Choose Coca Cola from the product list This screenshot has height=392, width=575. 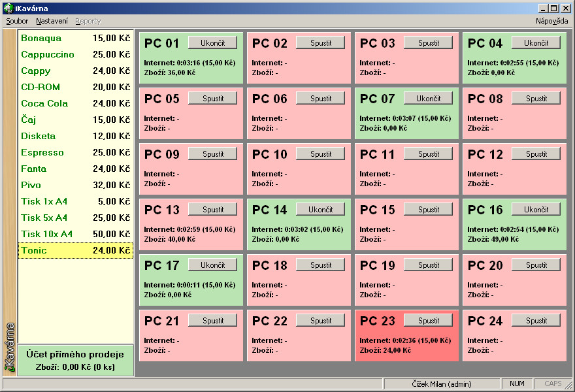(x=76, y=103)
